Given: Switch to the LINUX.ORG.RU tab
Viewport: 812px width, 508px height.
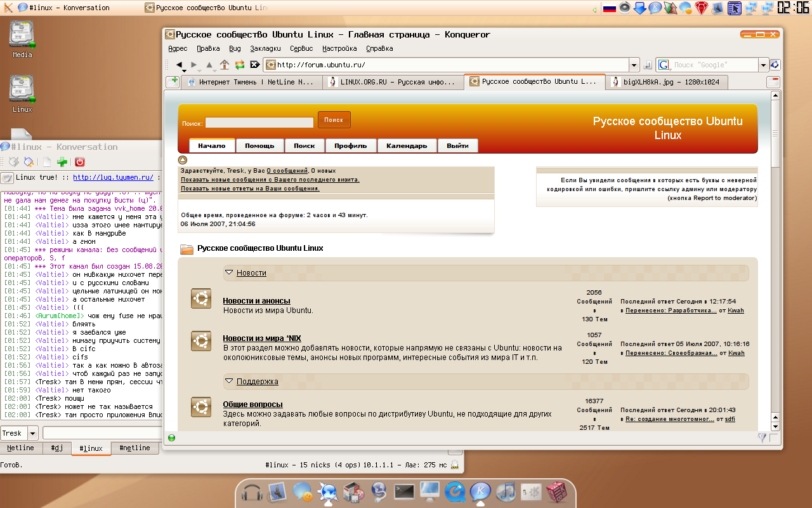Looking at the screenshot, I should click(x=393, y=82).
